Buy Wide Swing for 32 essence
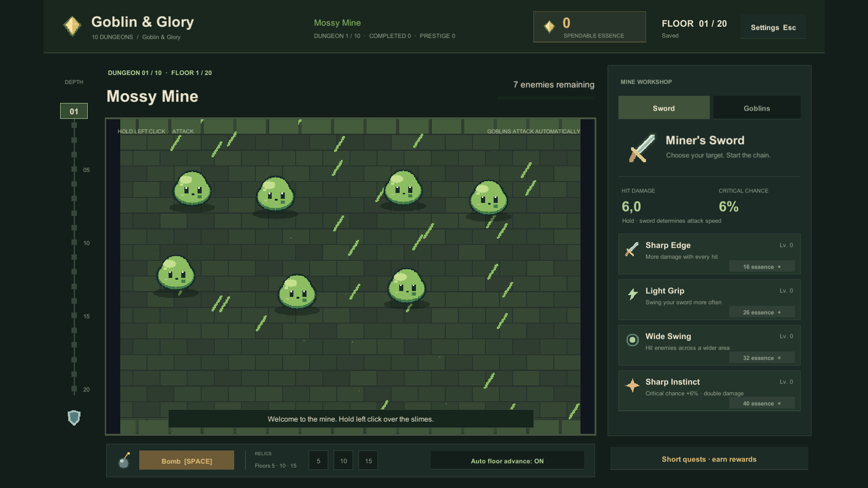868x488 pixels. [762, 358]
